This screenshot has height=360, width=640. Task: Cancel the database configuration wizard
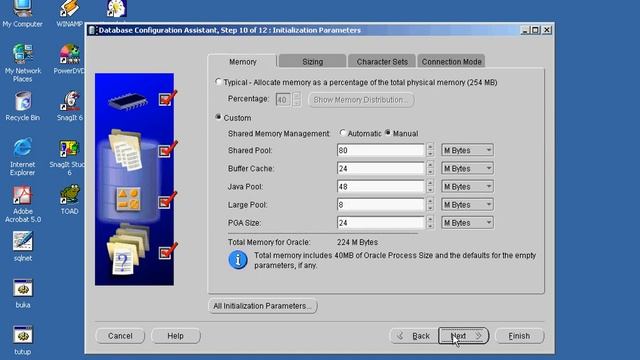coord(120,336)
